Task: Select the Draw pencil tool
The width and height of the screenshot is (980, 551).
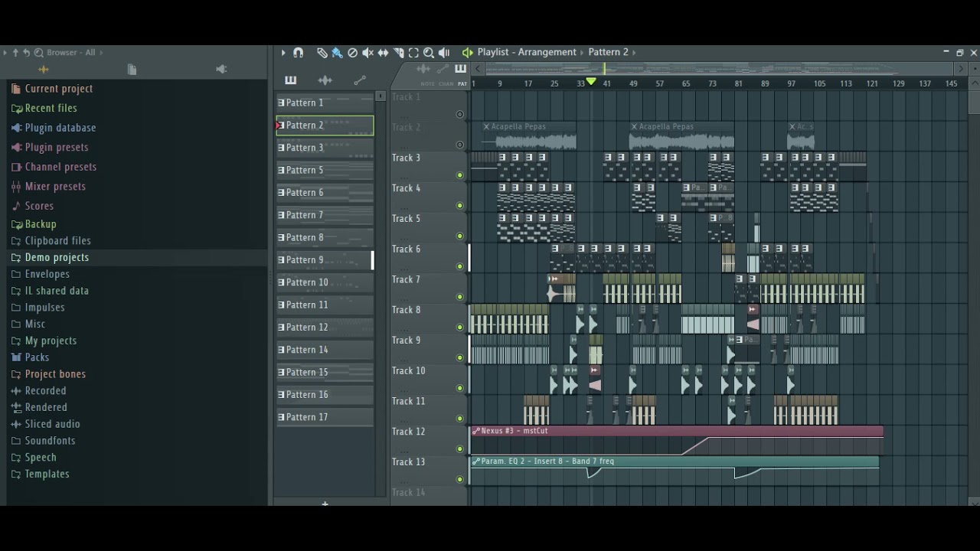Action: (322, 52)
